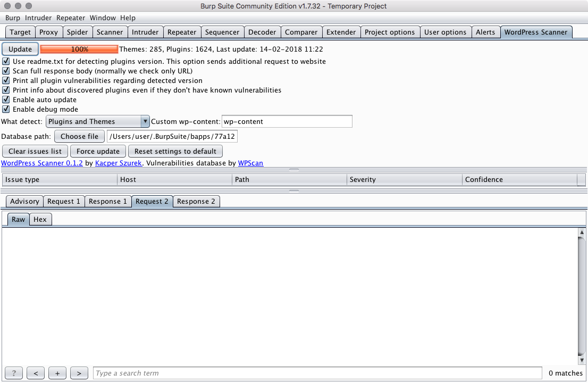Switch to the Sequencer tab
The height and width of the screenshot is (383, 588).
coord(222,32)
